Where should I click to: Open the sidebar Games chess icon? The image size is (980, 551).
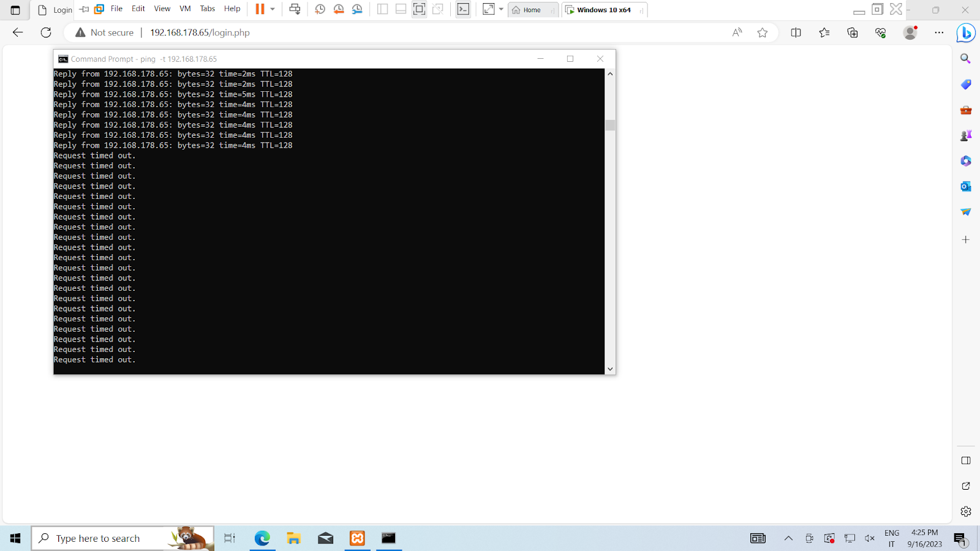coord(966,135)
